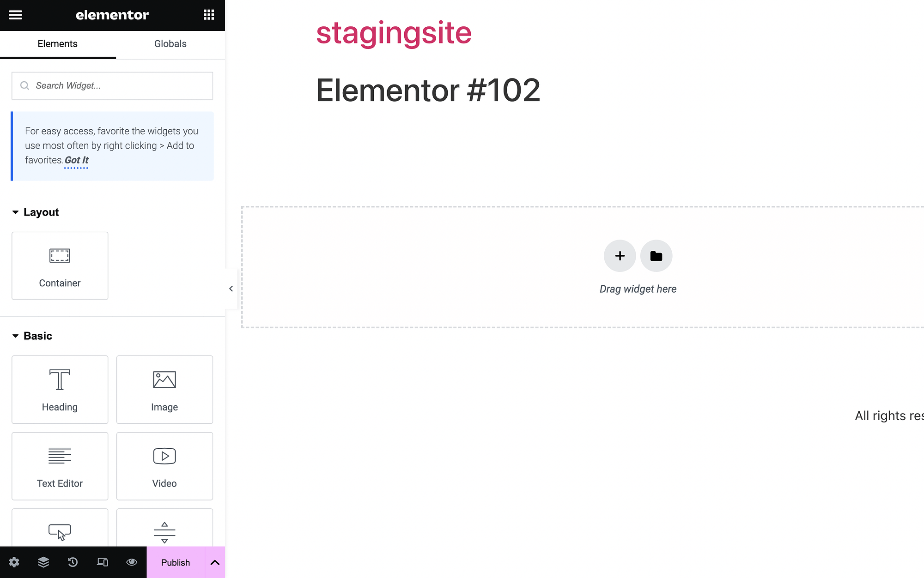This screenshot has height=578, width=924.
Task: Toggle the left panel collapse arrow
Action: pyautogui.click(x=231, y=289)
